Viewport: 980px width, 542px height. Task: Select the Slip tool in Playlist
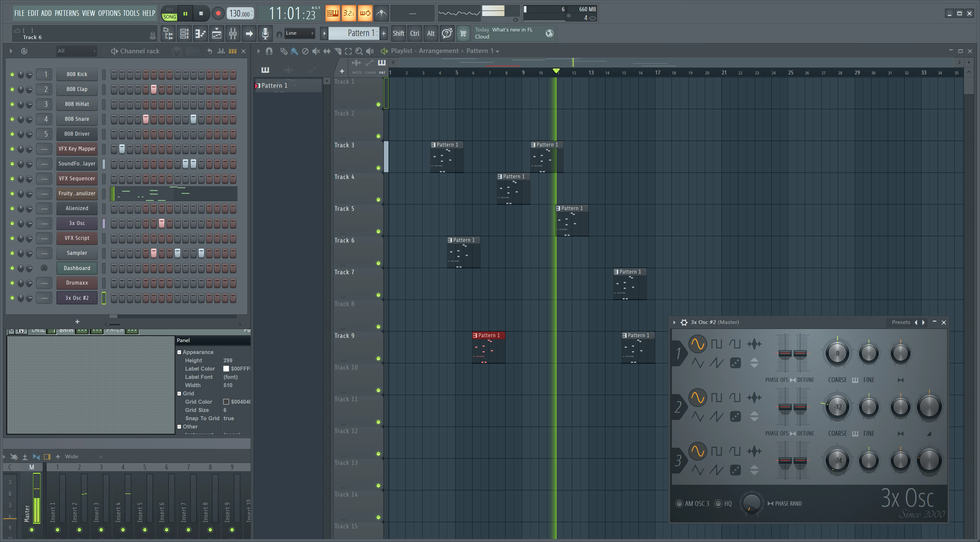pyautogui.click(x=327, y=51)
